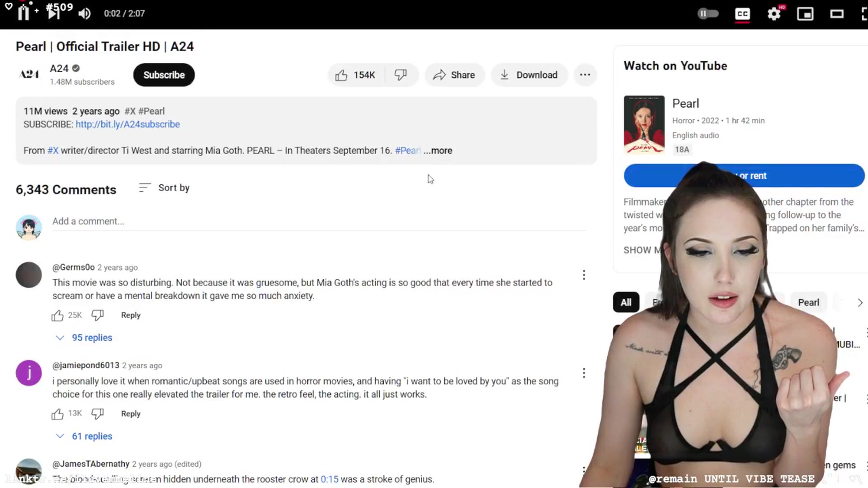Click the blue buy or rent button
The image size is (868, 488).
click(744, 176)
